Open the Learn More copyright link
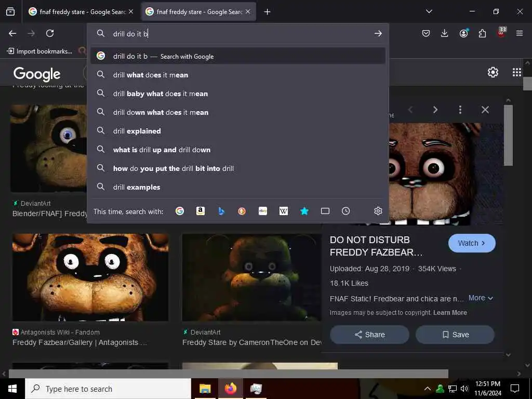Image resolution: width=532 pixels, height=399 pixels. pyautogui.click(x=450, y=312)
